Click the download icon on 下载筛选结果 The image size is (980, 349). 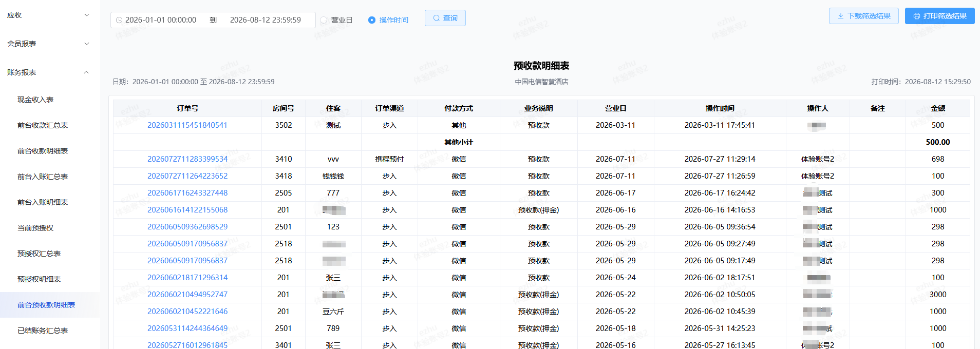(841, 16)
